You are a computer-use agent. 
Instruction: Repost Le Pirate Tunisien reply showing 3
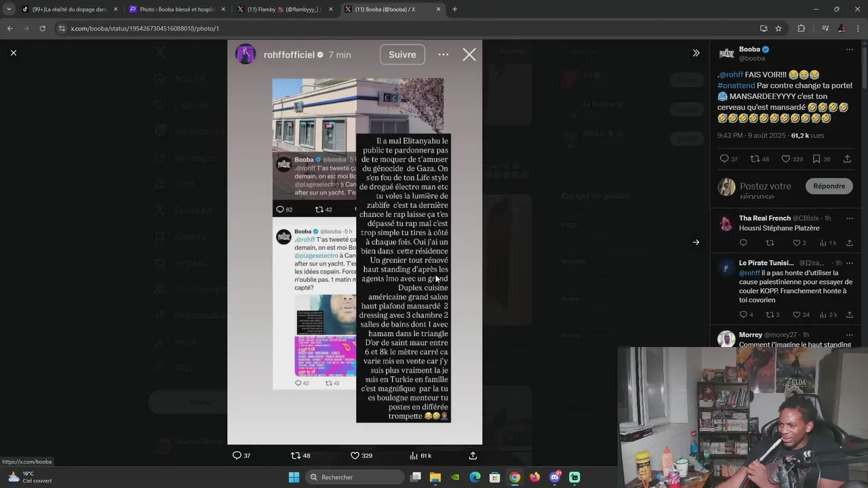(770, 314)
